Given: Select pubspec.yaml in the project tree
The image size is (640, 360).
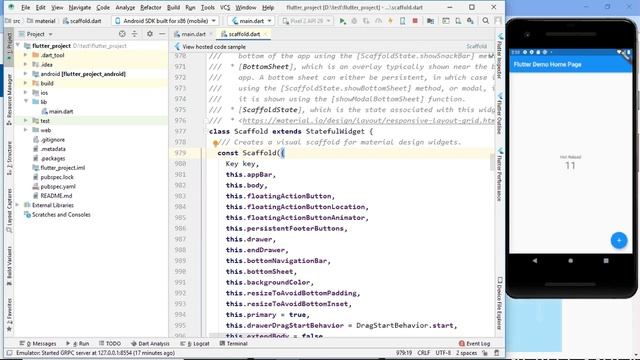Looking at the screenshot, I should point(58,187).
